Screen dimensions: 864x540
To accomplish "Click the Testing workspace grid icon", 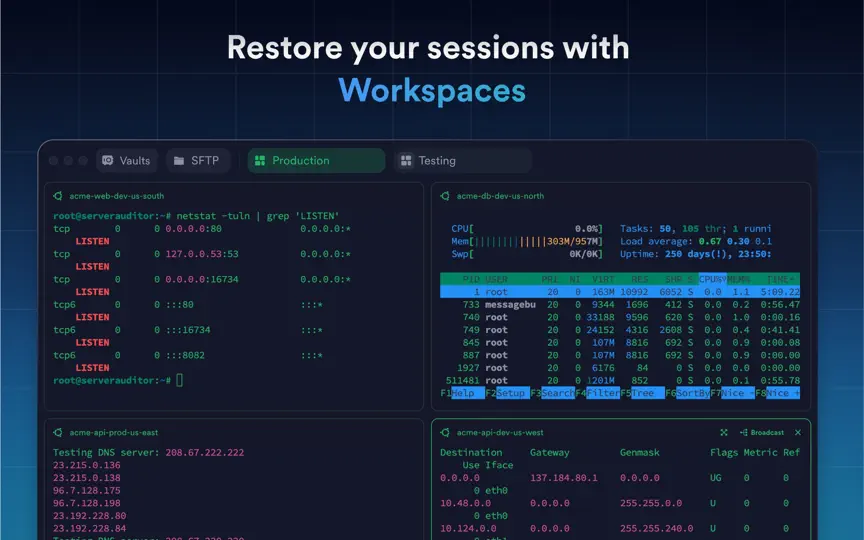I will 406,160.
